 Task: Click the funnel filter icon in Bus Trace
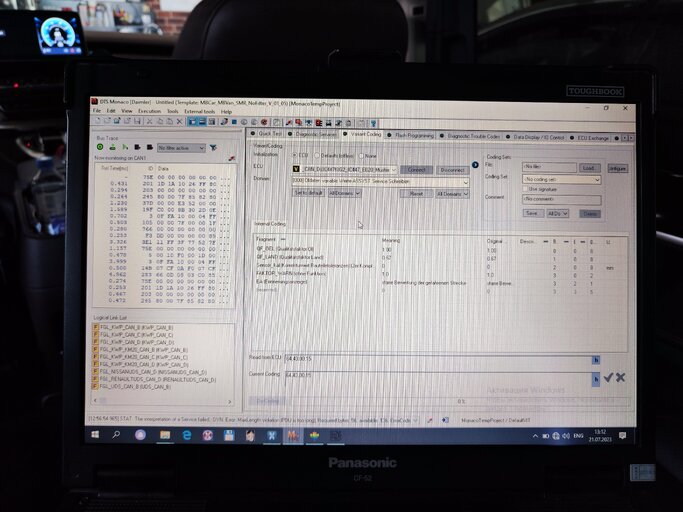coord(213,148)
